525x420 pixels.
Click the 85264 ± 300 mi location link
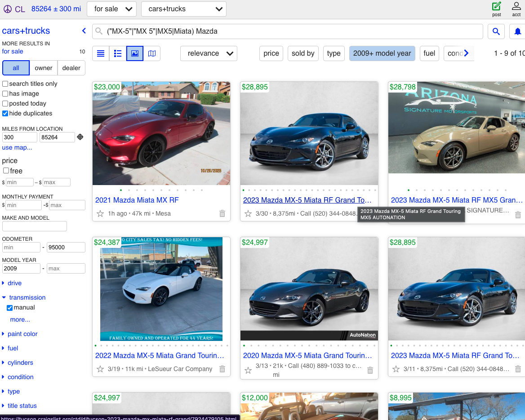pyautogui.click(x=56, y=9)
